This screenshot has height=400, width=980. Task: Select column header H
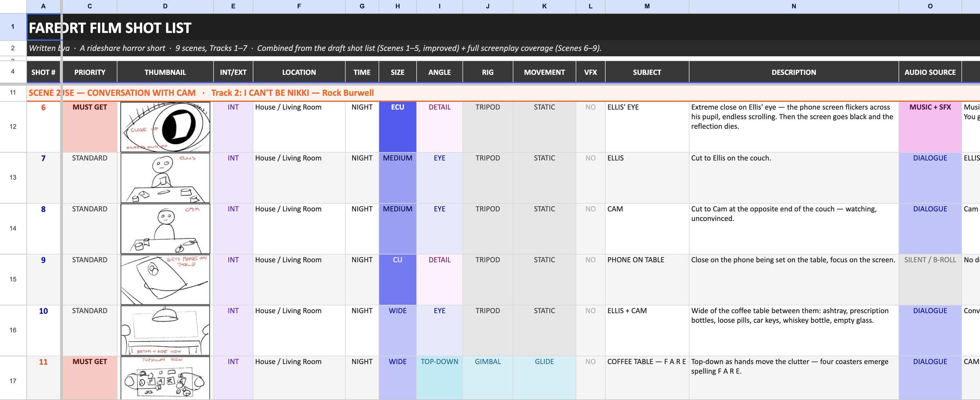click(x=398, y=7)
